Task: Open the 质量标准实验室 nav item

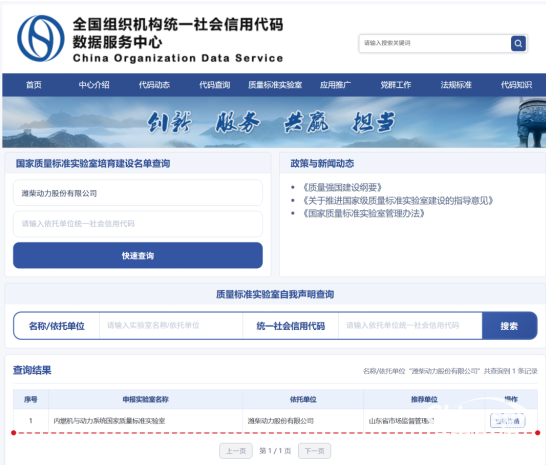Action: pyautogui.click(x=275, y=85)
